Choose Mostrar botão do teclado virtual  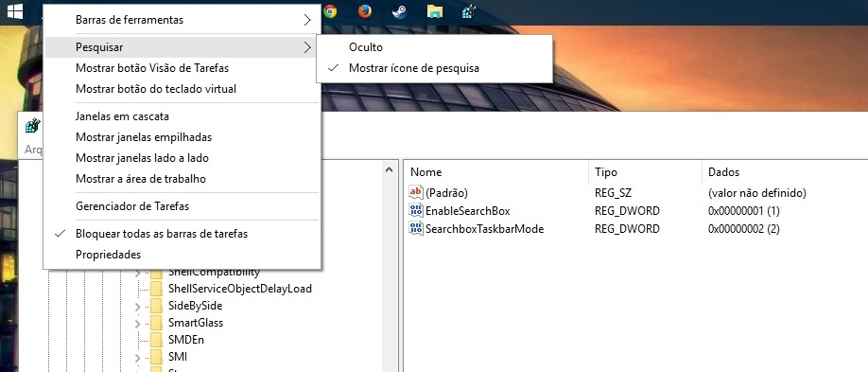point(182,89)
